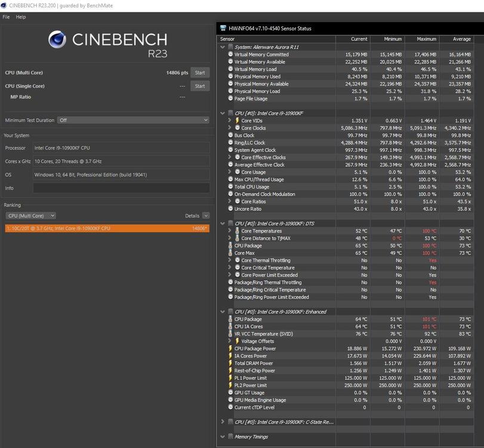Click the thermometer icon beside VR VCC Temperature
The height and width of the screenshot is (448, 484).
pos(230,334)
